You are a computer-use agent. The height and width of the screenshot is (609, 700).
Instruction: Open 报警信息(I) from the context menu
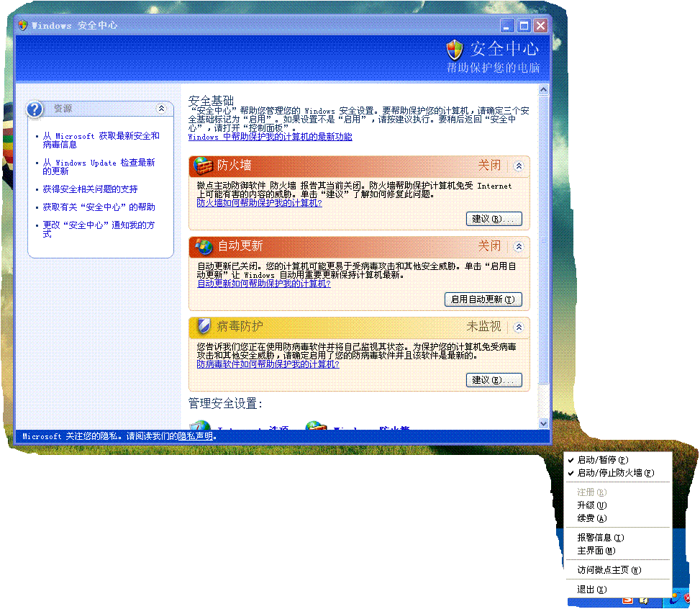pyautogui.click(x=618, y=538)
